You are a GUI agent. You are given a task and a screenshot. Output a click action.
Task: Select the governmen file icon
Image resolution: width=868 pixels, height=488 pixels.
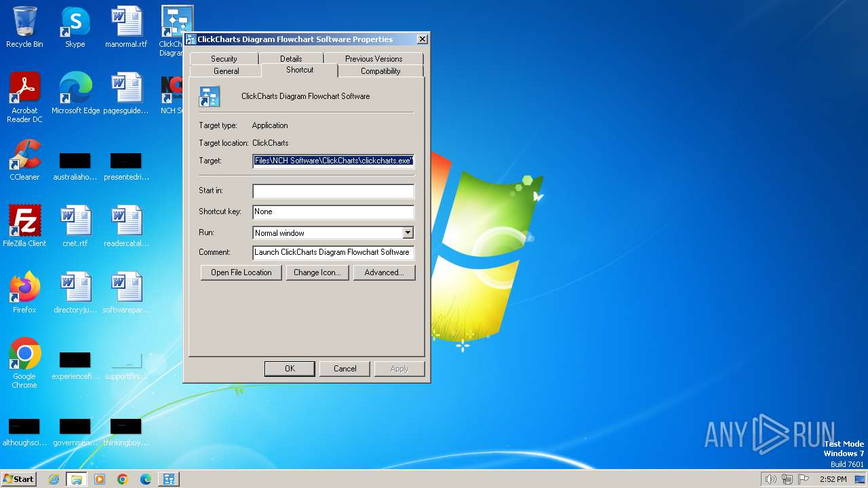75,432
